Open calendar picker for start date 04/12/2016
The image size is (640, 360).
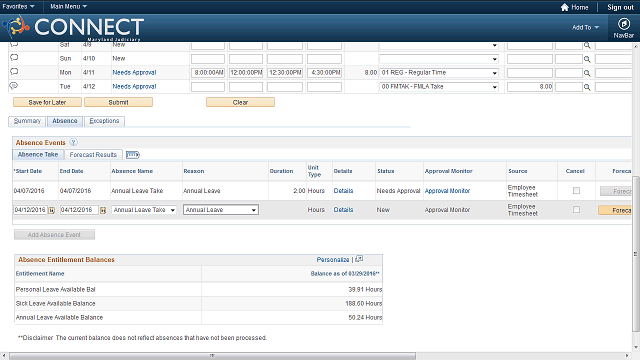point(52,210)
